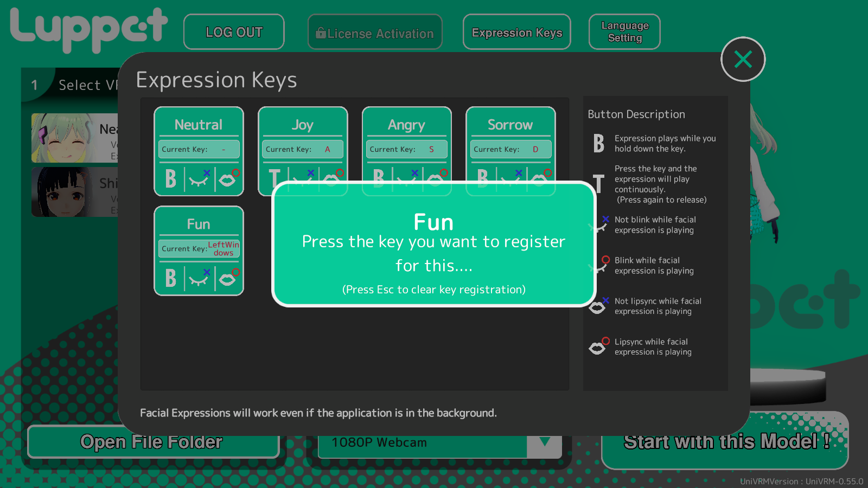868x488 pixels.
Task: Click the 'Button Description' heading
Action: [636, 114]
